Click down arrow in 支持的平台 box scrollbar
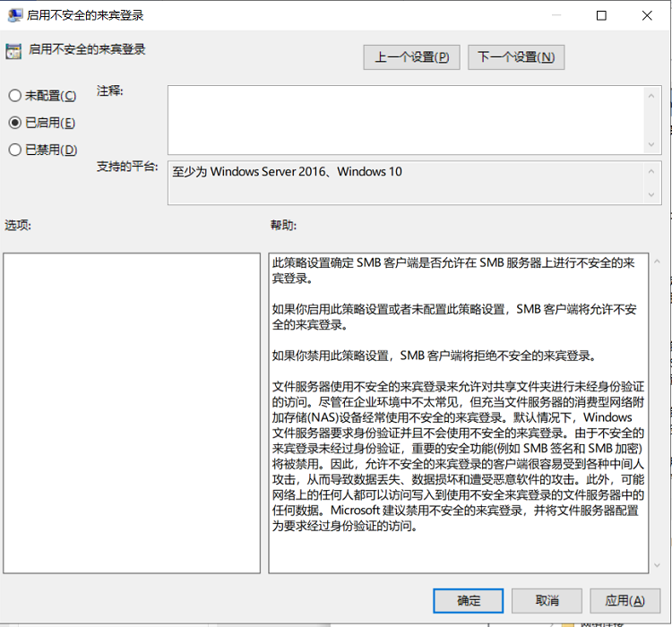Screen dimensions: 672x627 653,194
